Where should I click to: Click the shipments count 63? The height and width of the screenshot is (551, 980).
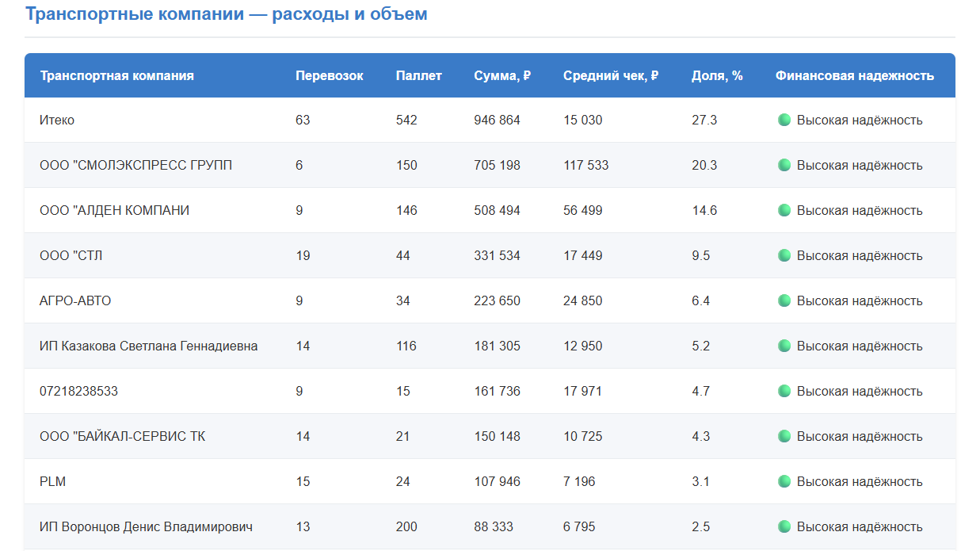pyautogui.click(x=303, y=120)
